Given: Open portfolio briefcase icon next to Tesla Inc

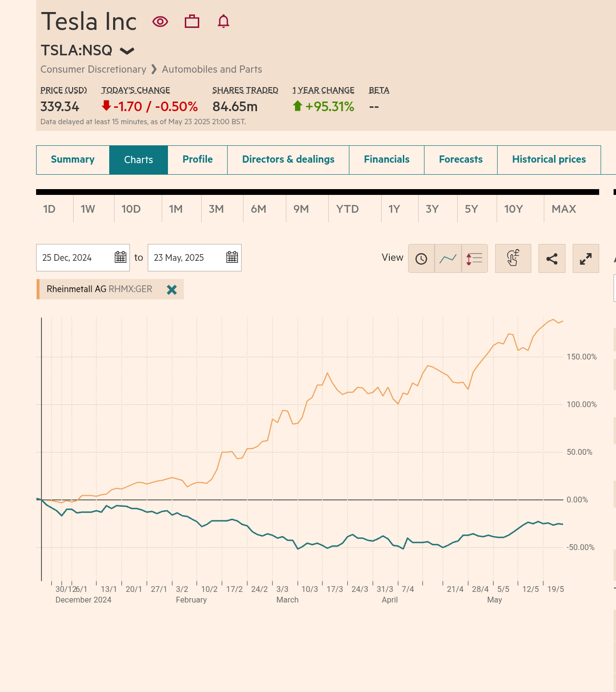Looking at the screenshot, I should coord(192,21).
